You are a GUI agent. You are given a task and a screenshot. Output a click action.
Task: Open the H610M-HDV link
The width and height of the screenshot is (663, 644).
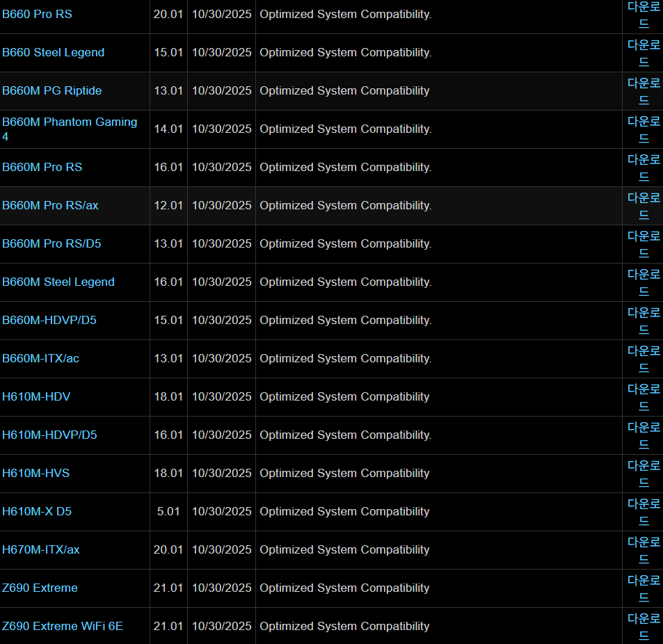[36, 397]
